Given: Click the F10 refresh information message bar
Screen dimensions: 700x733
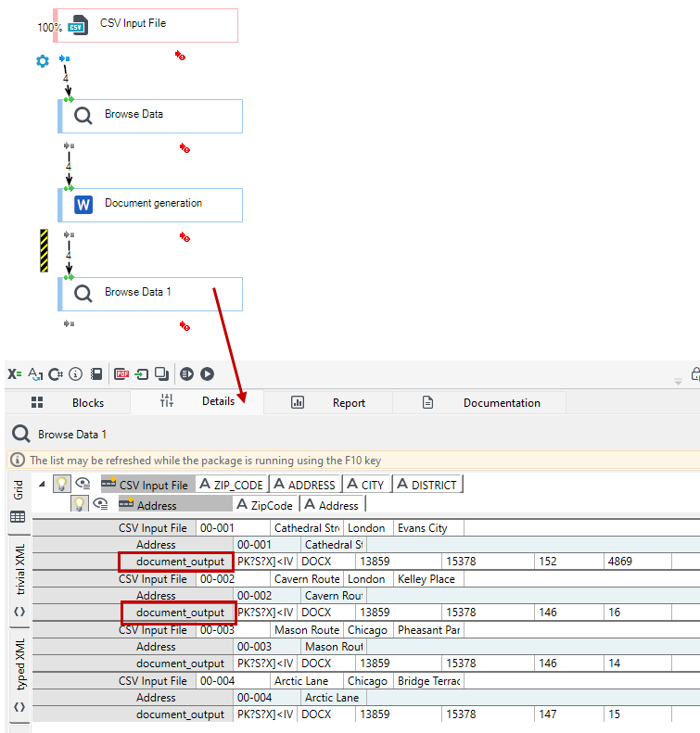Looking at the screenshot, I should (x=353, y=460).
